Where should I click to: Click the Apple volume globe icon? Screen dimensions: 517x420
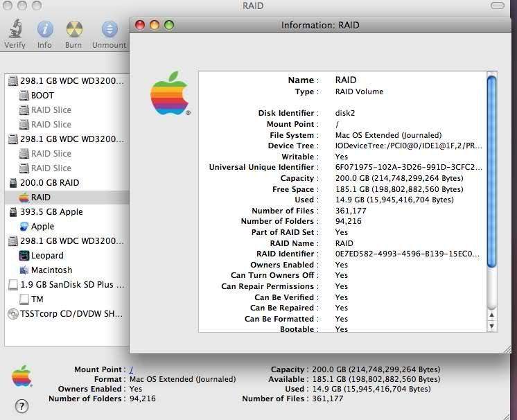24,226
